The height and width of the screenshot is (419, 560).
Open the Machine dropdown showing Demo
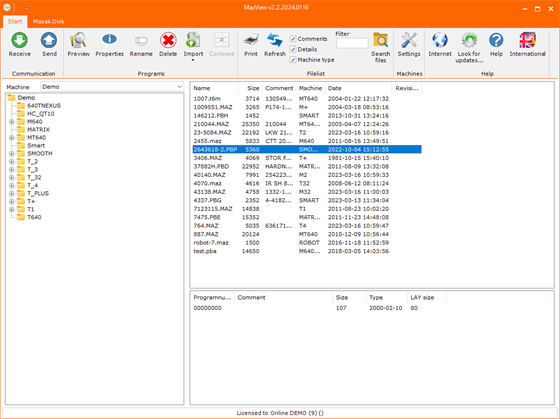click(112, 87)
